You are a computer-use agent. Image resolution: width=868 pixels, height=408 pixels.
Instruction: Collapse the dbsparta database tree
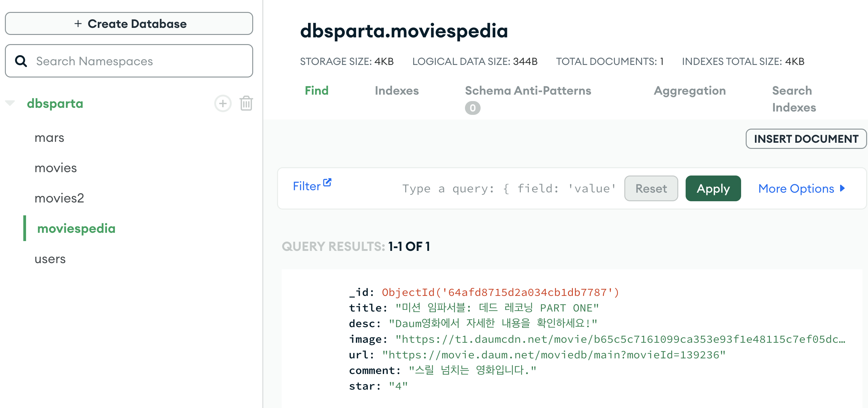tap(10, 103)
